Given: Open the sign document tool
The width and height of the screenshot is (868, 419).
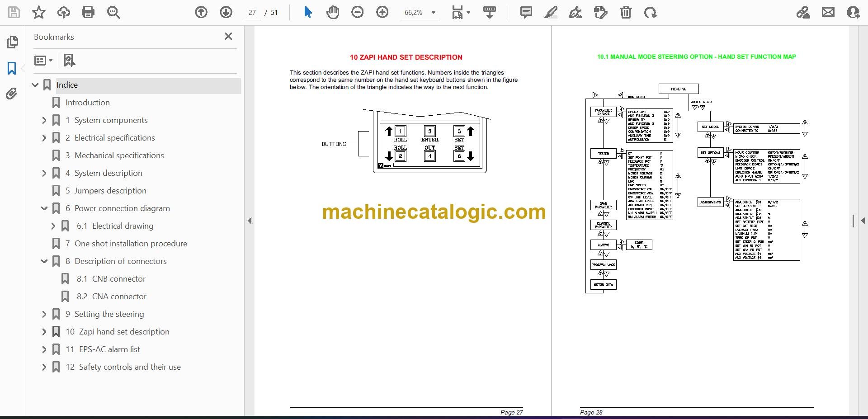Looking at the screenshot, I should [x=576, y=12].
